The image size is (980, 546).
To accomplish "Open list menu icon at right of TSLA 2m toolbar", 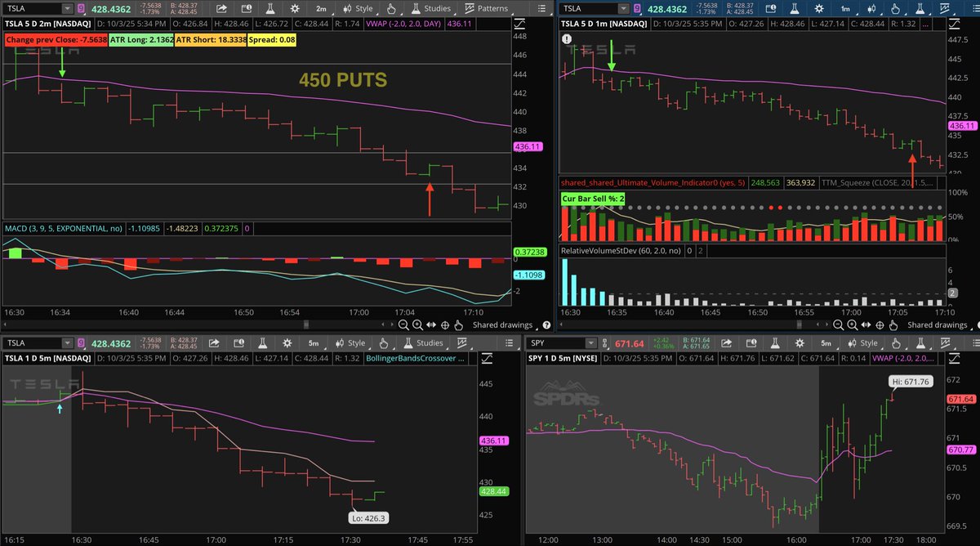I will pos(541,8).
